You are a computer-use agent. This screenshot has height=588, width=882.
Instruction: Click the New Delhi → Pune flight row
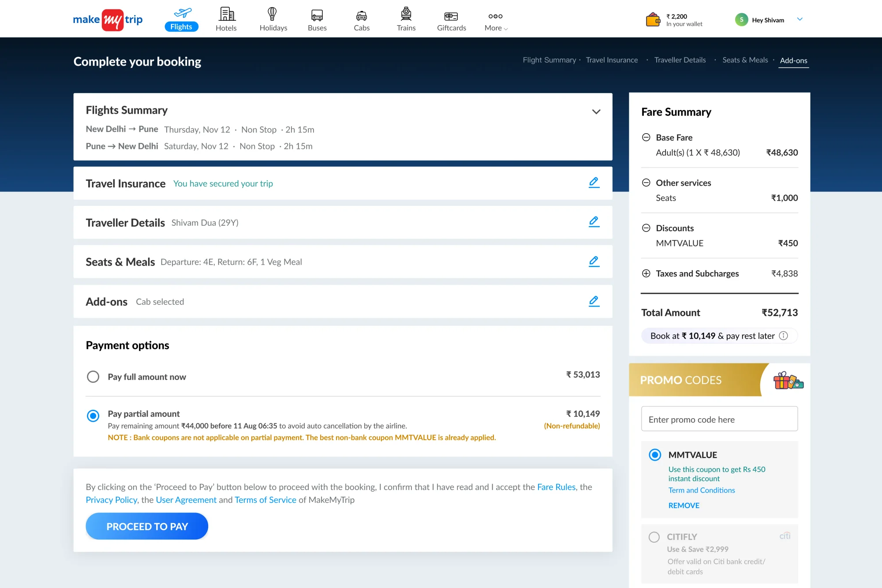pos(200,129)
